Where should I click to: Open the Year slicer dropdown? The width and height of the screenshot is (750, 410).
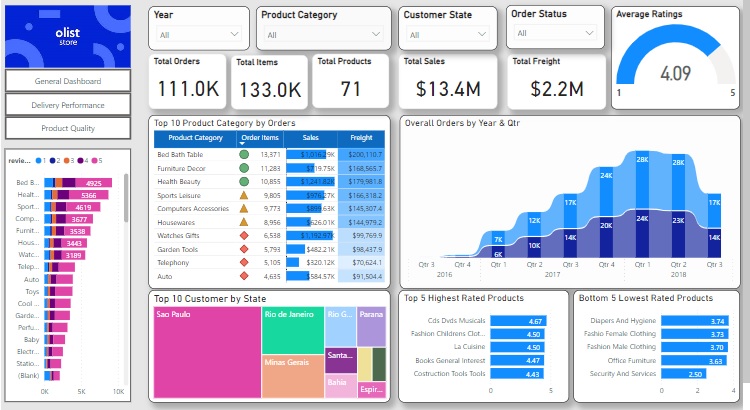198,35
